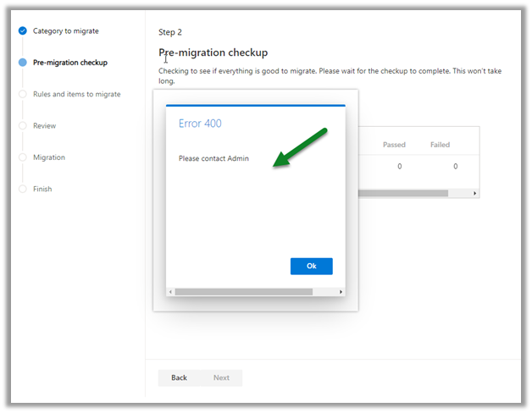This screenshot has width=532, height=413.
Task: Click the Next button
Action: (x=221, y=377)
